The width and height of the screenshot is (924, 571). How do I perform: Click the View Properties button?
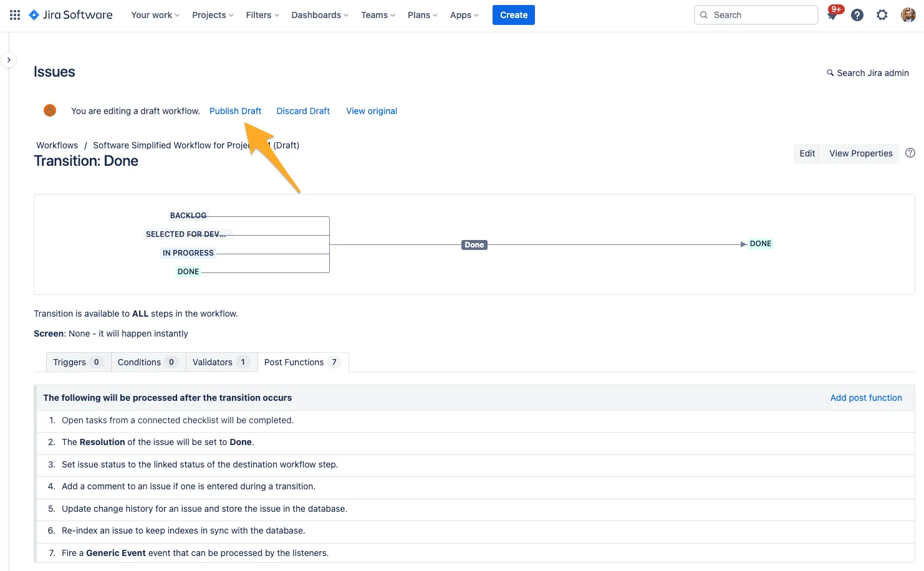click(860, 153)
